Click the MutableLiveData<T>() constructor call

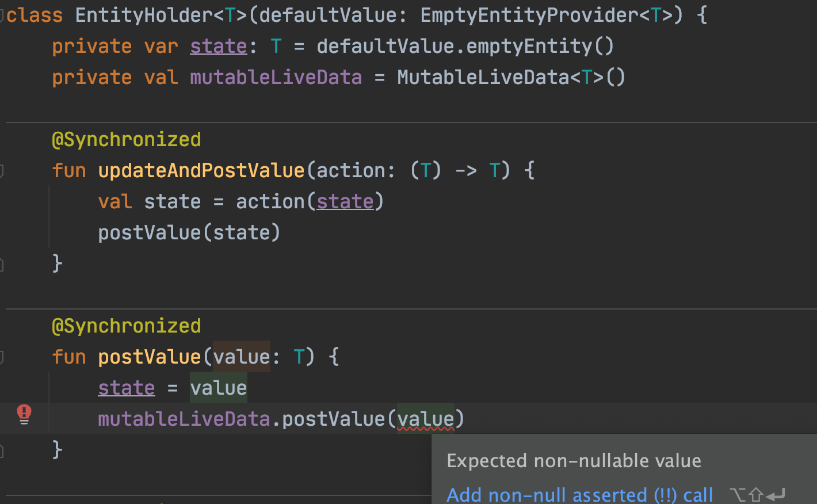click(x=510, y=78)
